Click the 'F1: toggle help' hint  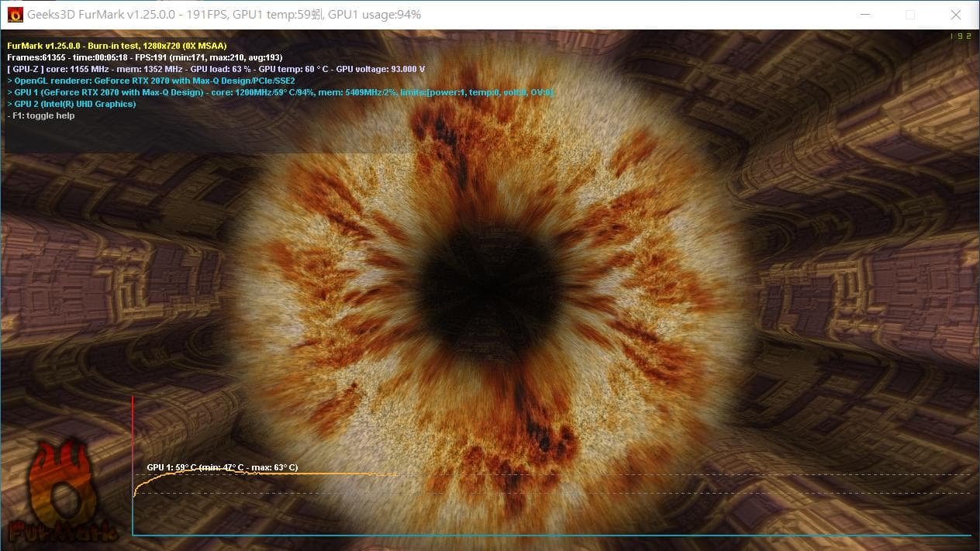[41, 115]
